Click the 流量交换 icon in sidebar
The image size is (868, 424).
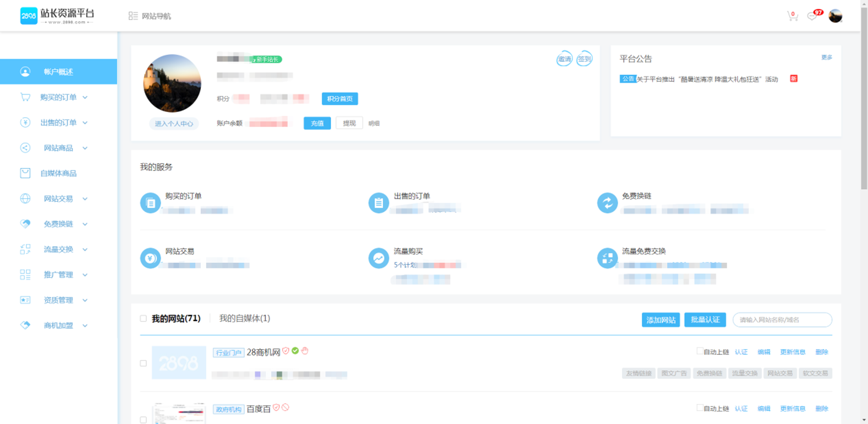(x=25, y=249)
